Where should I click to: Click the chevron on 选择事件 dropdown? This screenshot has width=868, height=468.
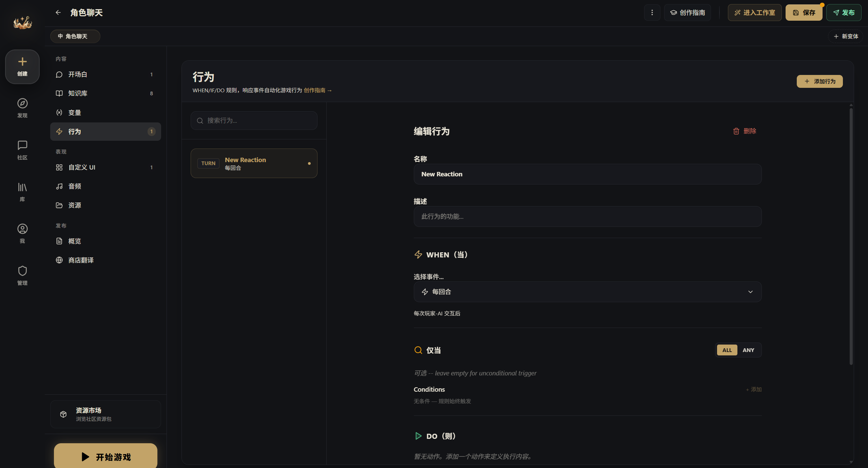tap(750, 292)
